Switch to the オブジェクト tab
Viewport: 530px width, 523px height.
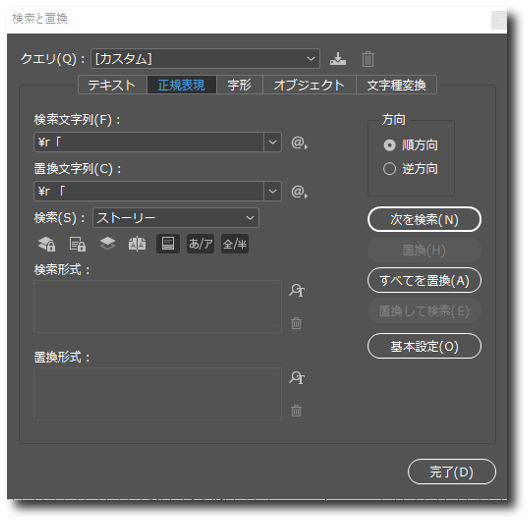(309, 85)
